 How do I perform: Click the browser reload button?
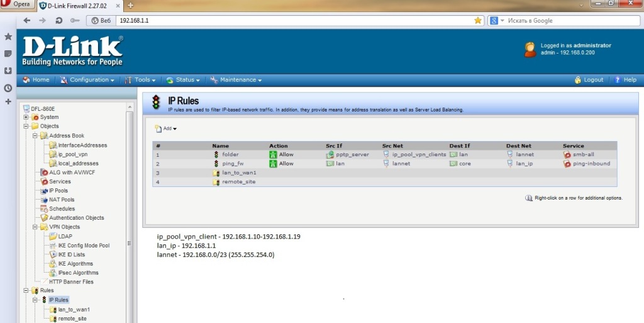(x=58, y=20)
